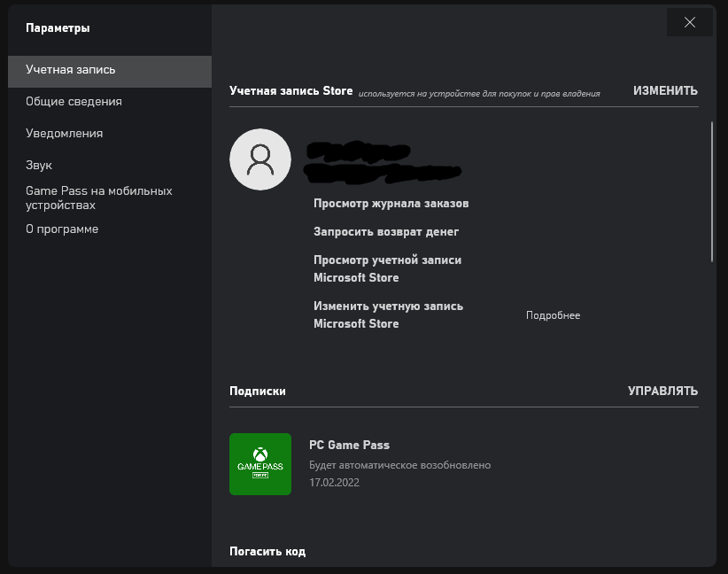Click the green PC Game Pass logo

[259, 464]
